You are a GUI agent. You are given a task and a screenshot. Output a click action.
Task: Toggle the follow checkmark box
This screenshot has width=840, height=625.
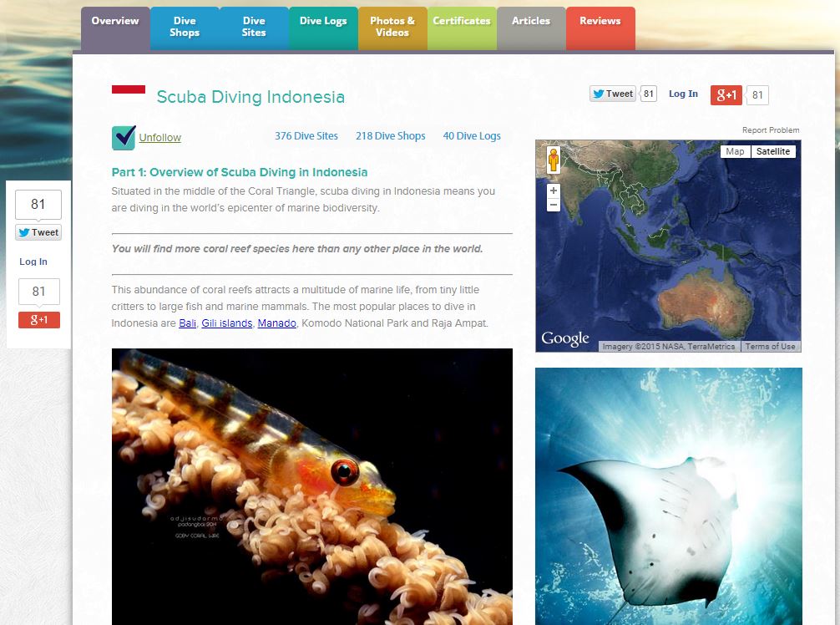[x=124, y=138]
